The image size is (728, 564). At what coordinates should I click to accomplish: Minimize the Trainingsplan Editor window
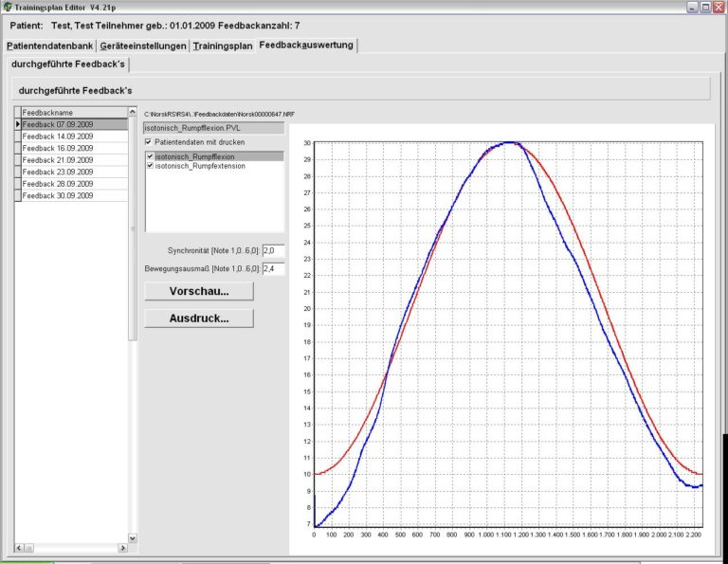click(x=690, y=7)
